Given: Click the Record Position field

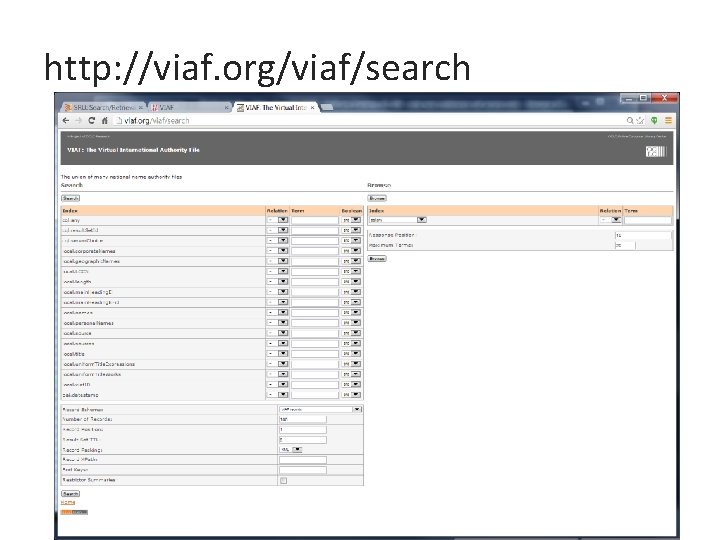Looking at the screenshot, I should pyautogui.click(x=303, y=429).
